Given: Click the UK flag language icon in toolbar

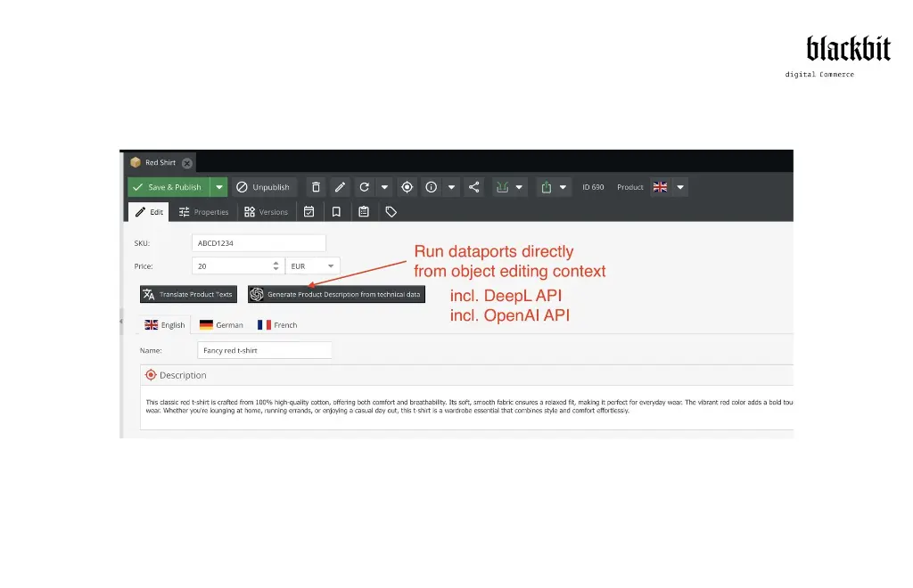Looking at the screenshot, I should point(661,187).
